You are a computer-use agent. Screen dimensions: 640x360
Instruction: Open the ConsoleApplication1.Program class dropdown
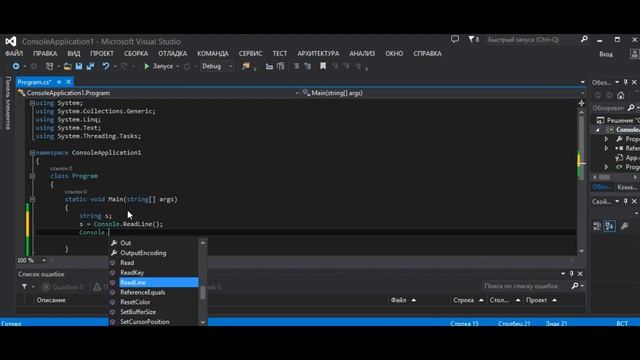click(x=158, y=93)
